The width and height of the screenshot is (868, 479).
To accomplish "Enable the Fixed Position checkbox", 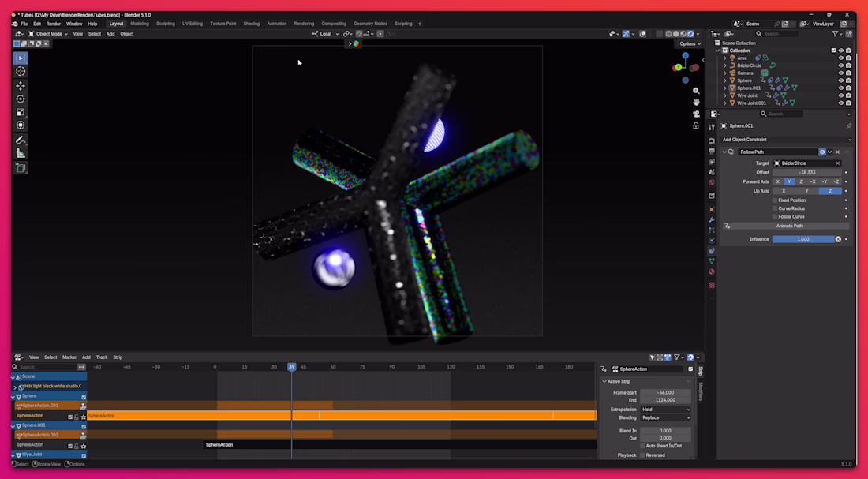I will point(775,200).
